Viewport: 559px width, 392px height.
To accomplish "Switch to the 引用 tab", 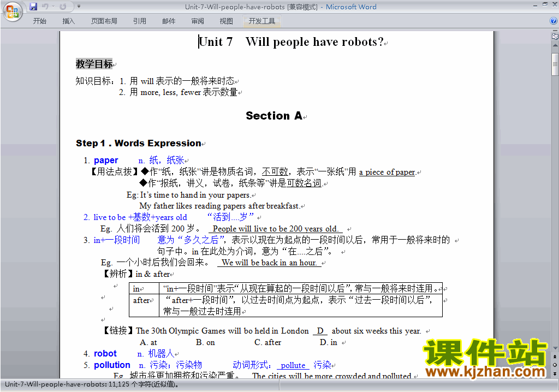I will click(139, 21).
